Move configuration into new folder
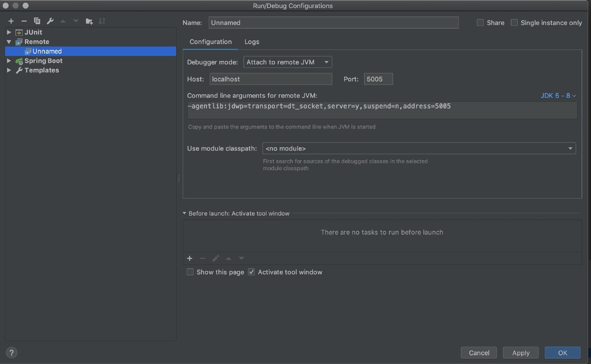 (89, 21)
